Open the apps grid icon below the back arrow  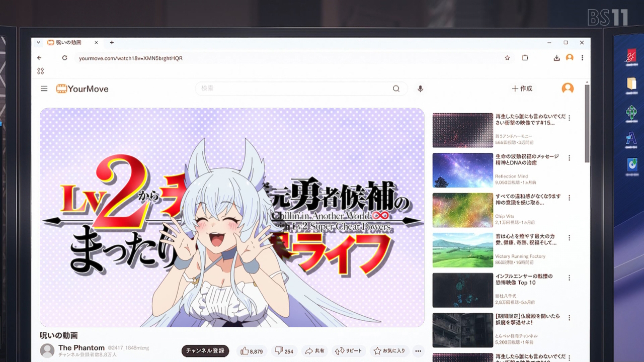[x=41, y=71]
